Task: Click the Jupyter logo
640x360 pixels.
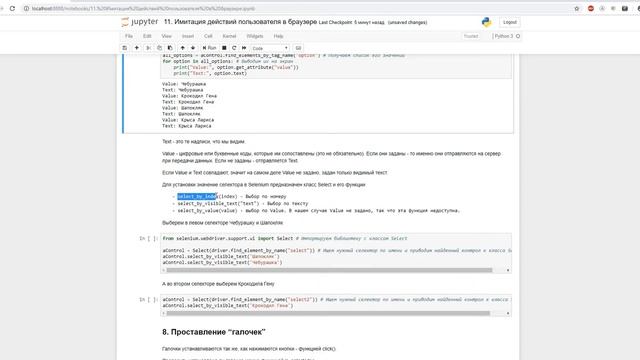Action: pyautogui.click(x=140, y=22)
